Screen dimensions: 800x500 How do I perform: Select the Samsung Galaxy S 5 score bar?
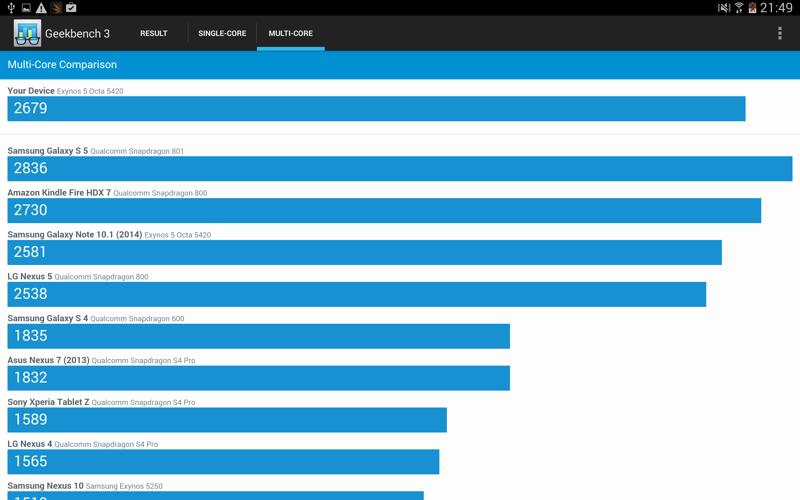pyautogui.click(x=399, y=168)
